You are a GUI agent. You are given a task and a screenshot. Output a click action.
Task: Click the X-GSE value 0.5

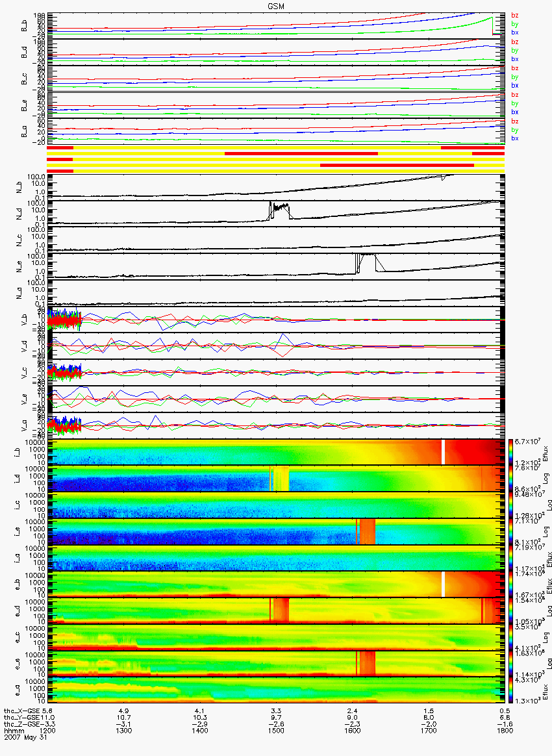coord(505,711)
